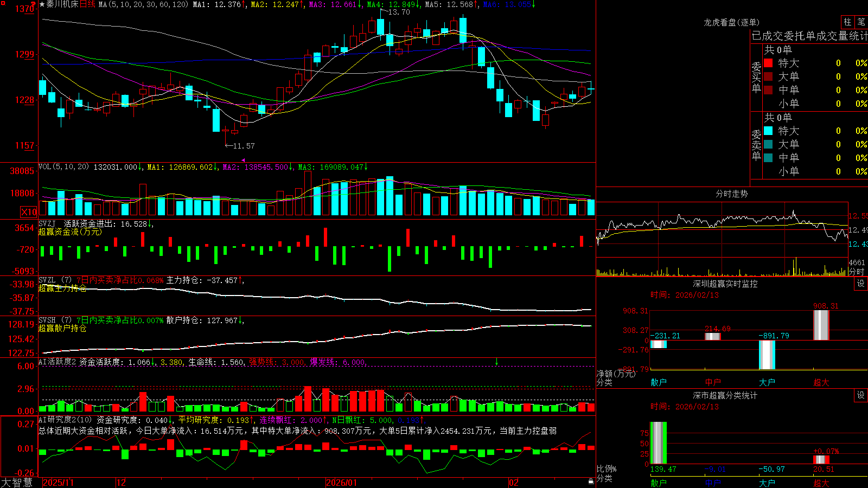
Task: Click the 02 month marker on the timeline
Action: (514, 483)
